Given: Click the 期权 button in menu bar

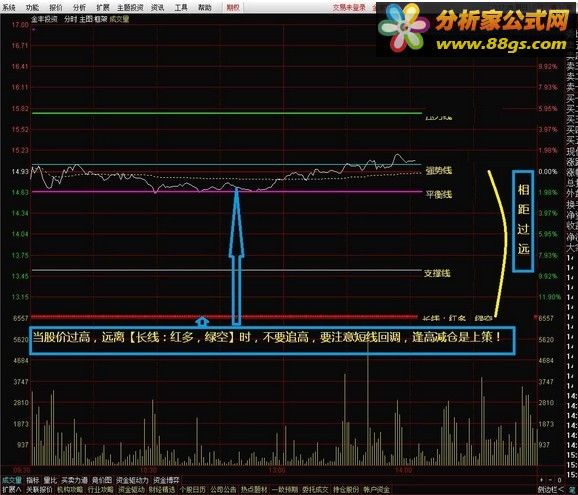Looking at the screenshot, I should tap(233, 7).
